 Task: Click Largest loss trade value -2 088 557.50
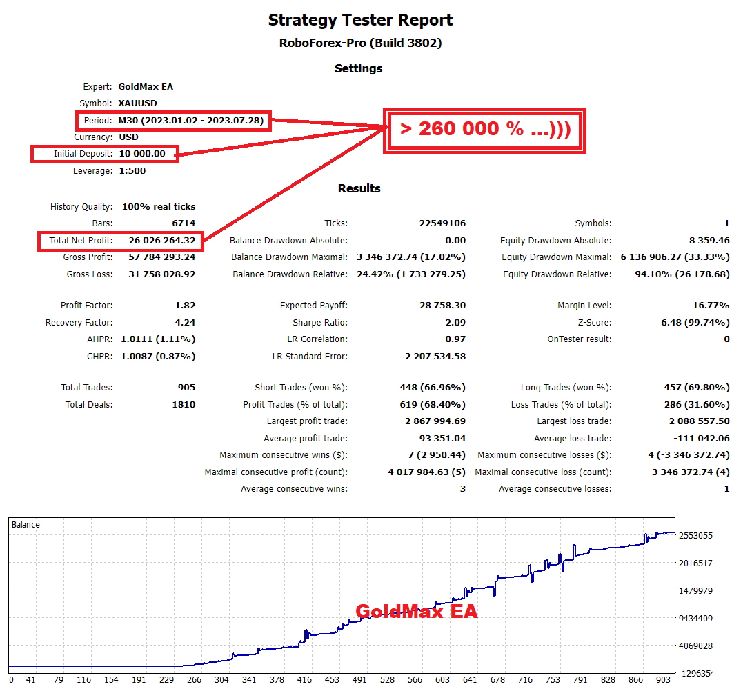point(697,421)
